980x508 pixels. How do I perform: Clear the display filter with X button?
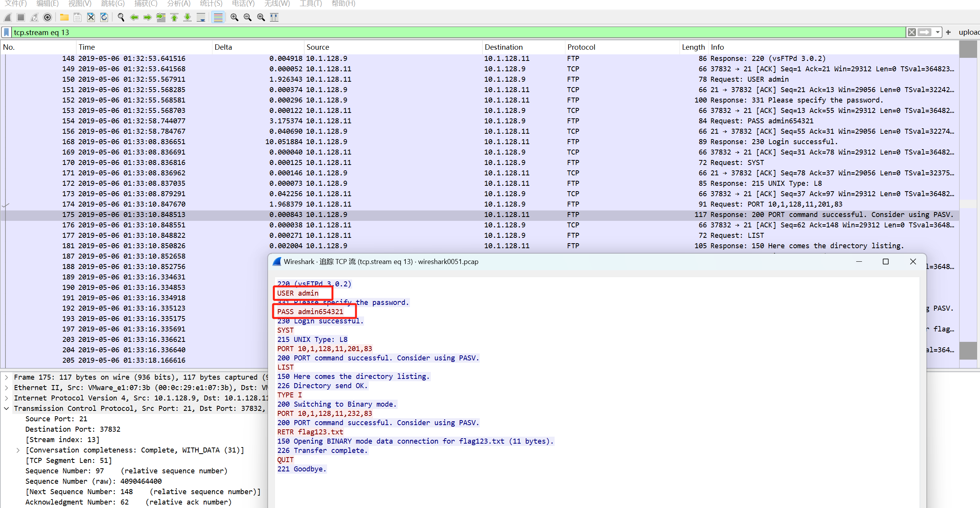[911, 32]
